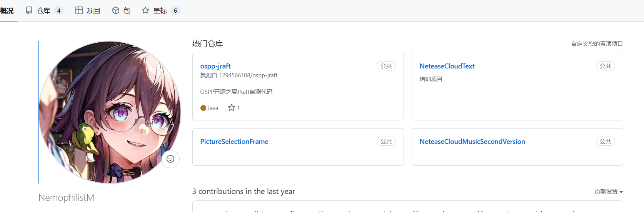
Task: Open the NeteaseCloudText repository
Action: 447,66
